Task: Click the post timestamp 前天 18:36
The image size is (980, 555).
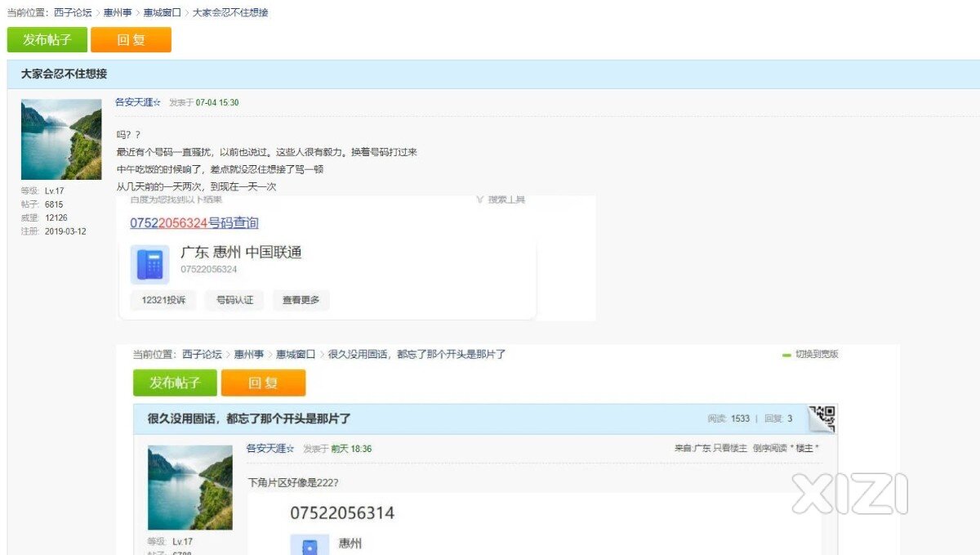Action: [350, 450]
